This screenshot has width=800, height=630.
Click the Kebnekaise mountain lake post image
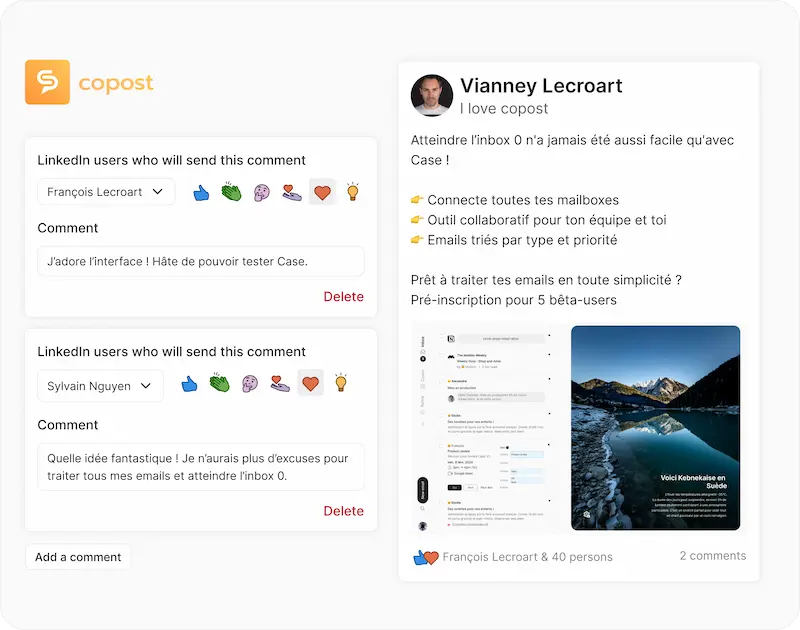point(655,428)
